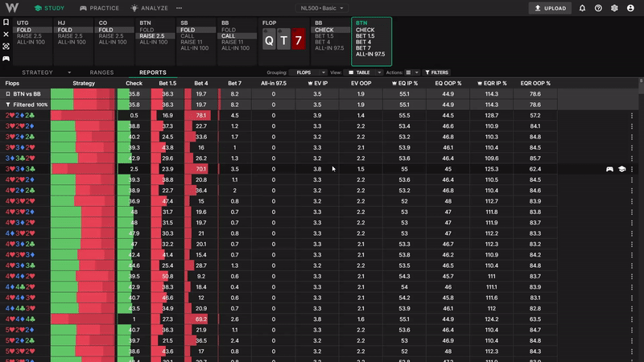The height and width of the screenshot is (362, 644).
Task: Open the three-dot menu on 4♥2♥2♦ row
Action: [x=632, y=179]
